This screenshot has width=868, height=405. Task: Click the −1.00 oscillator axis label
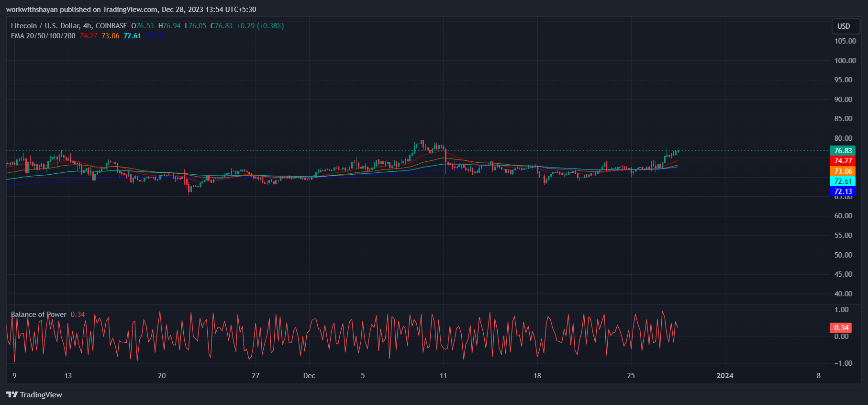pyautogui.click(x=843, y=363)
